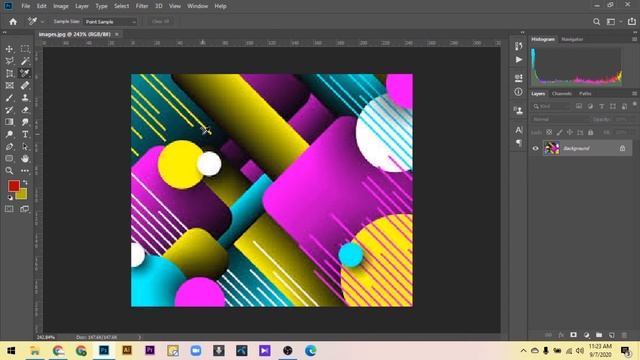
Task: Select the Zoom tool
Action: point(9,171)
